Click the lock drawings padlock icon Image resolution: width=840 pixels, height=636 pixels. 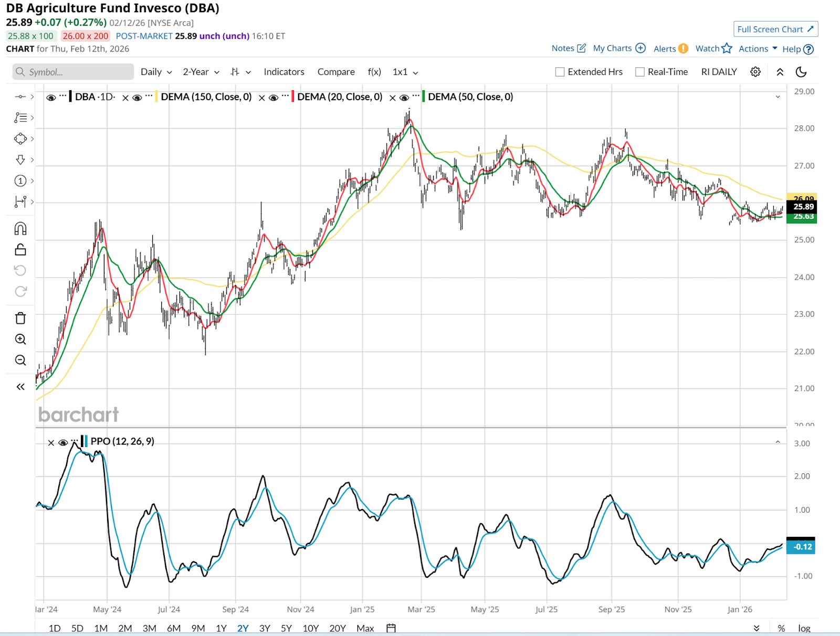point(20,249)
